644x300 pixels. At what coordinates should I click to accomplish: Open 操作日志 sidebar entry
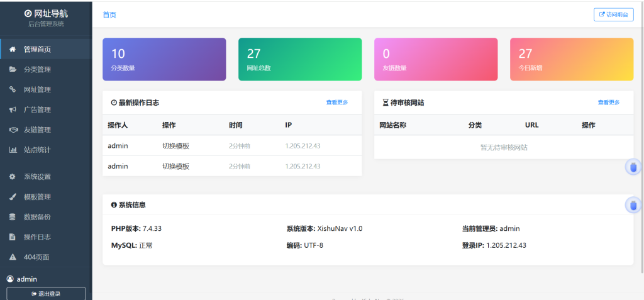46,237
